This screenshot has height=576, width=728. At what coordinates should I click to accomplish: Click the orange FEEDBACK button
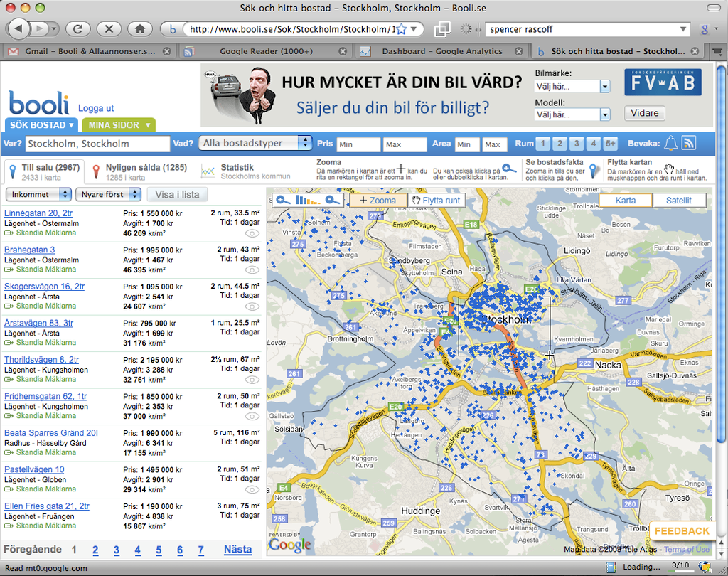pyautogui.click(x=682, y=531)
